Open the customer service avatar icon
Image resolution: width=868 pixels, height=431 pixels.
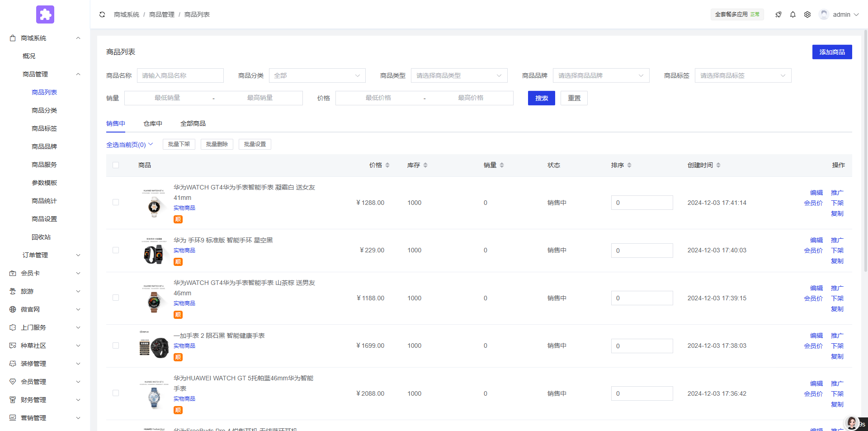pos(852,423)
